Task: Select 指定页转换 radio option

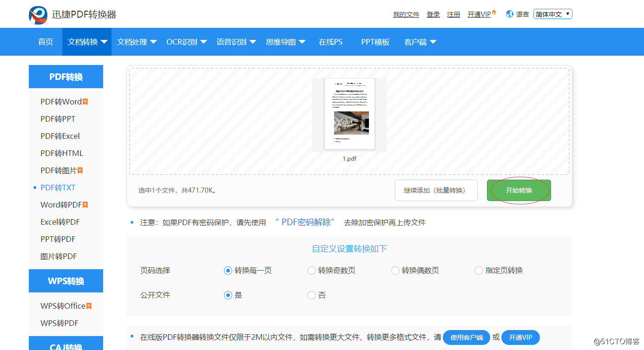Action: click(x=479, y=271)
